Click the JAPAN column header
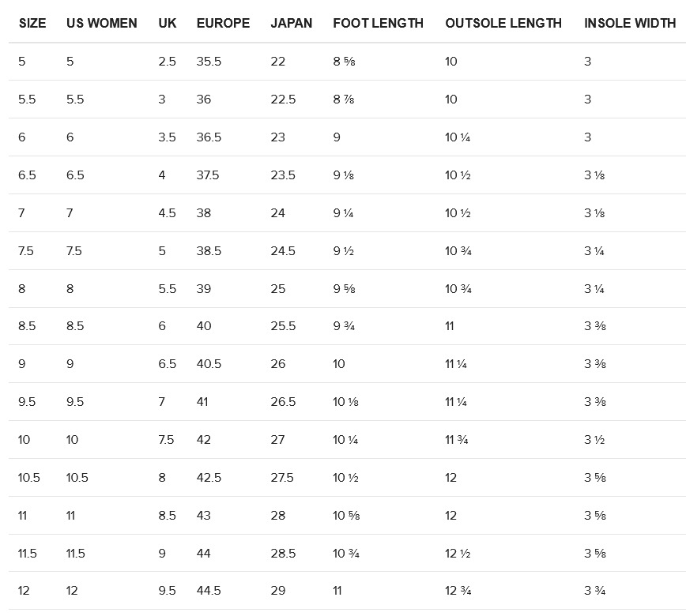The width and height of the screenshot is (686, 616). [x=291, y=24]
